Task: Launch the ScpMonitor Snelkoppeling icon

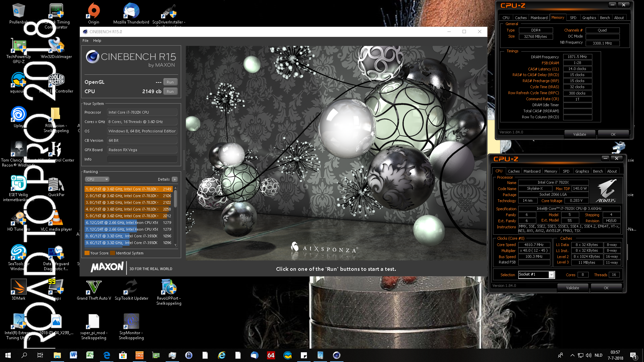Action: click(131, 327)
